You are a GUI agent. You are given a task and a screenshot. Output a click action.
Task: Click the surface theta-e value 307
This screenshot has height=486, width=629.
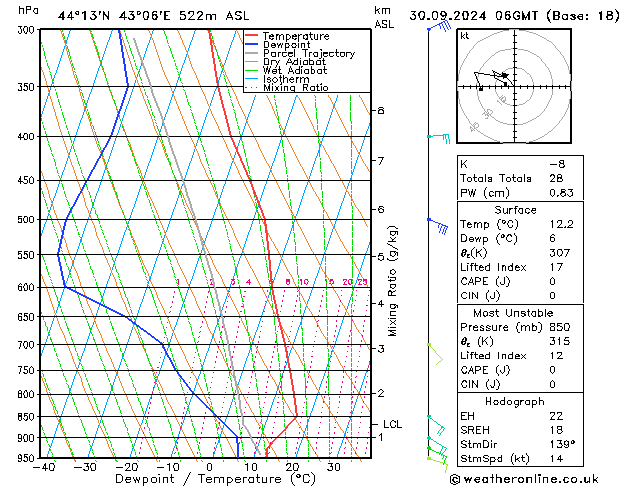[560, 253]
